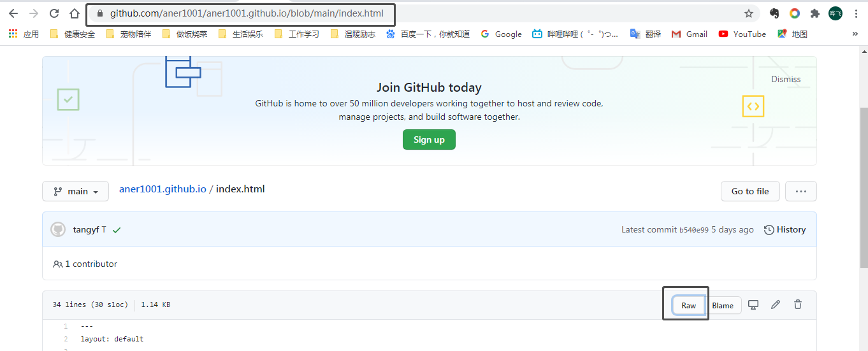
Task: Go back to the previous page
Action: pos(13,13)
